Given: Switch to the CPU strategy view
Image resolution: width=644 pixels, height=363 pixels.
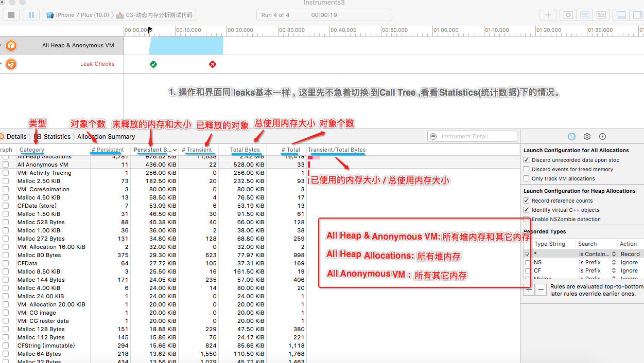Looking at the screenshot, I should (x=569, y=15).
